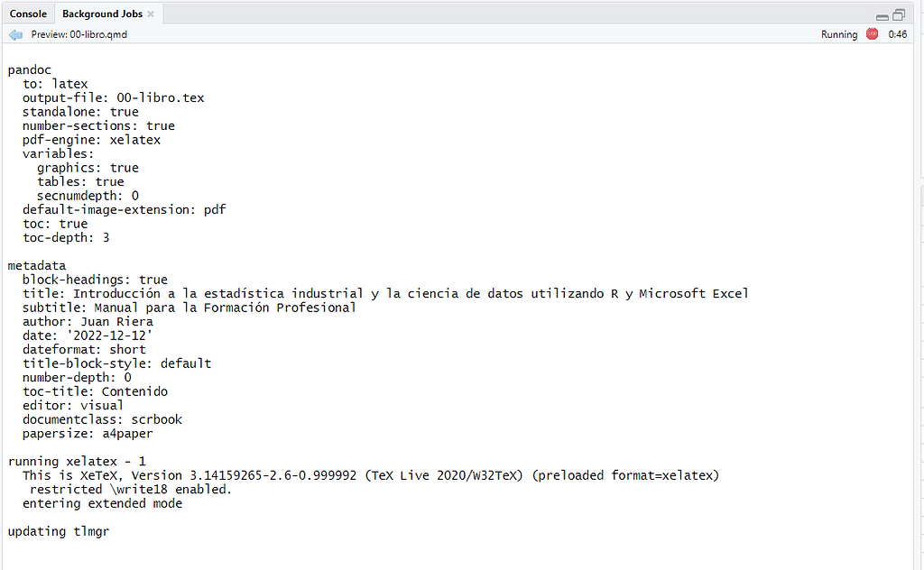Image resolution: width=924 pixels, height=570 pixels.
Task: Maximize the console pane
Action: coord(899,14)
